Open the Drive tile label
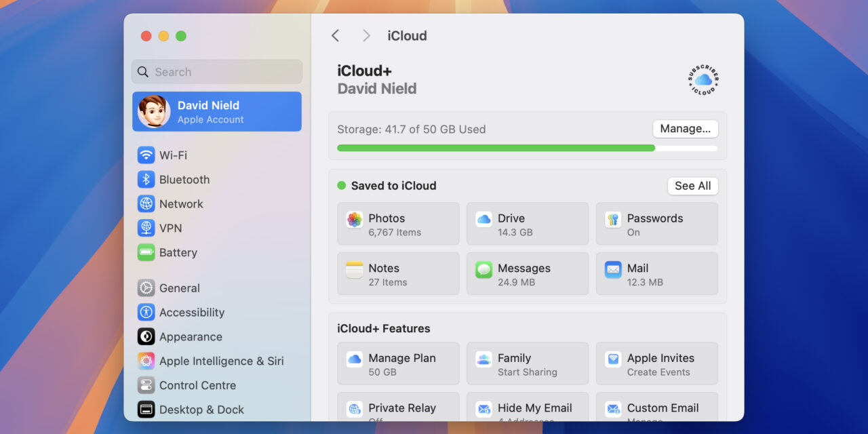 (511, 218)
